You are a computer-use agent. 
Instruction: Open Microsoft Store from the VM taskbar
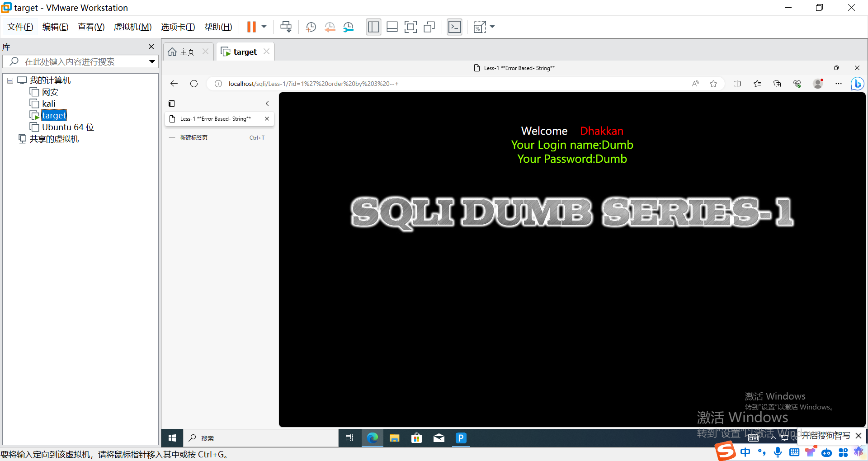click(416, 438)
